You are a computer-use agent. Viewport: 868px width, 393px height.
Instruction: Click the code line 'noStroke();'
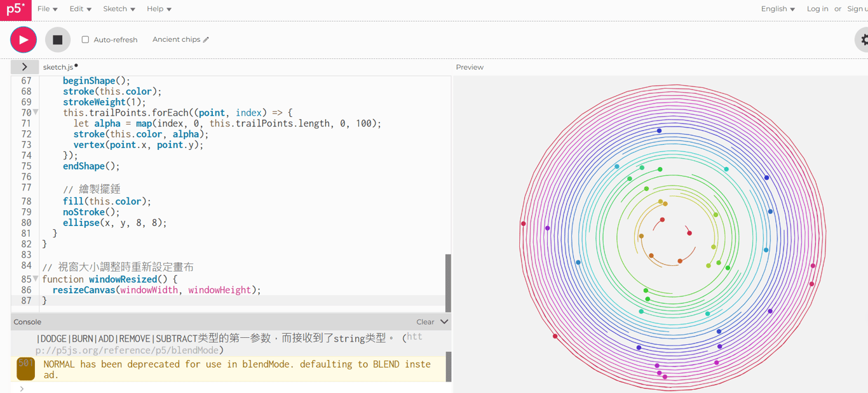click(91, 212)
